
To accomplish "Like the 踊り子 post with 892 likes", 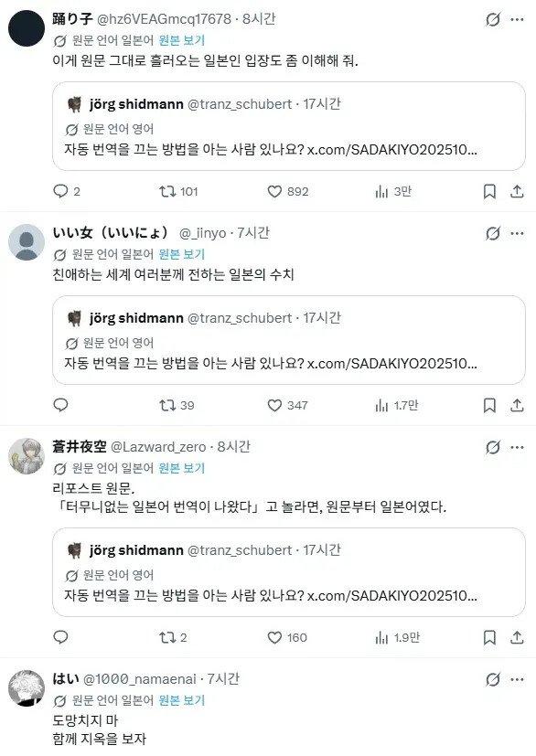I will click(x=287, y=191).
